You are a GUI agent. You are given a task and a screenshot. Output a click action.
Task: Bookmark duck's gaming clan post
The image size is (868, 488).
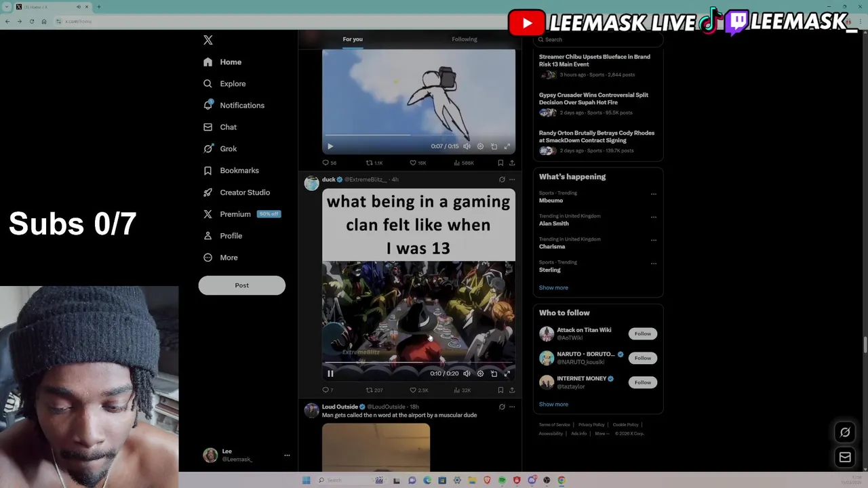pyautogui.click(x=500, y=390)
